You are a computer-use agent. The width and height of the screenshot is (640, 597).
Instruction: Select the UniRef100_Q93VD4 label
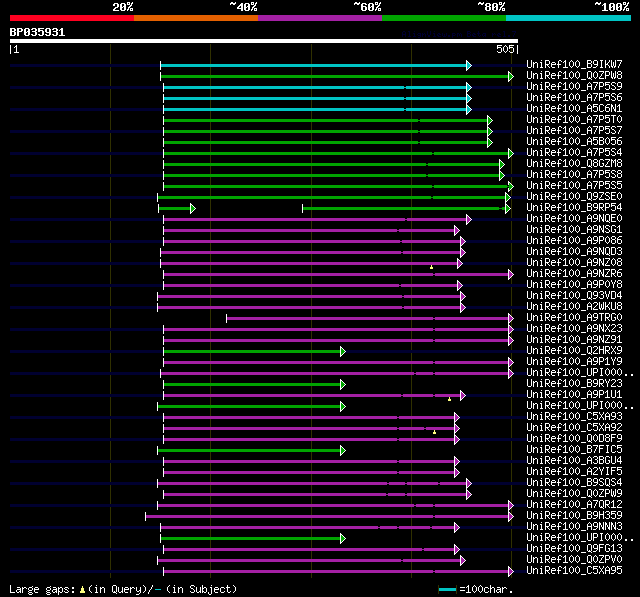574,295
